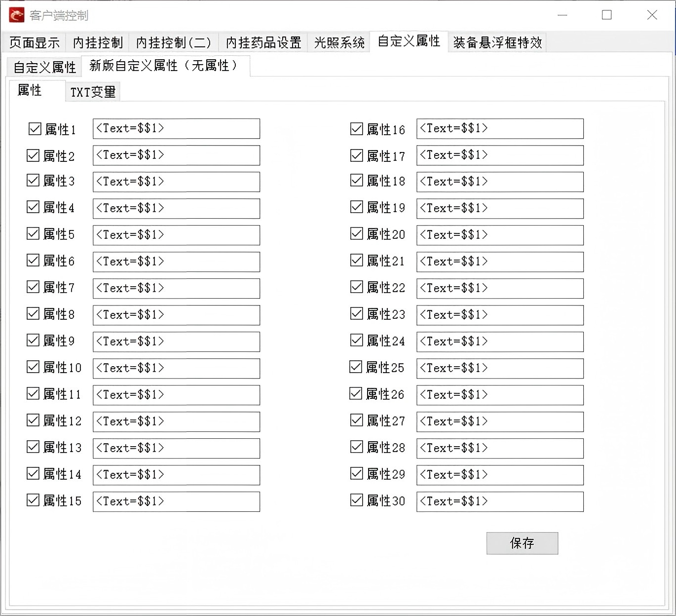Disable the 属性22 checkbox
The width and height of the screenshot is (676, 616).
click(x=357, y=288)
